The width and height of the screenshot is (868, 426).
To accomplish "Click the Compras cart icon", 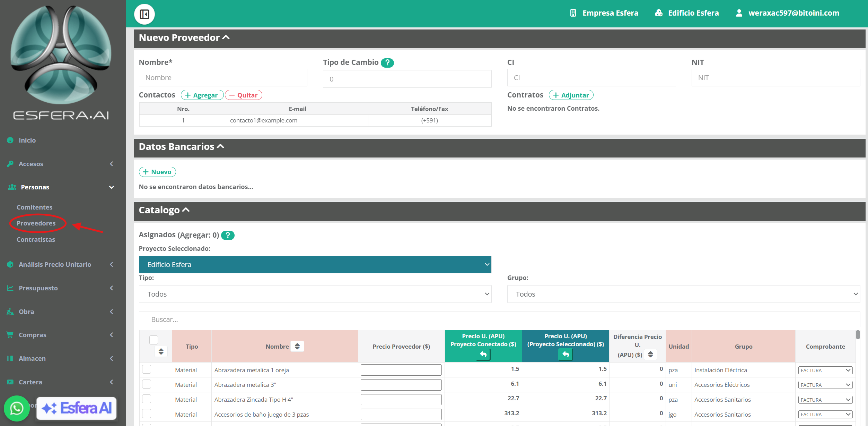I will (x=10, y=335).
